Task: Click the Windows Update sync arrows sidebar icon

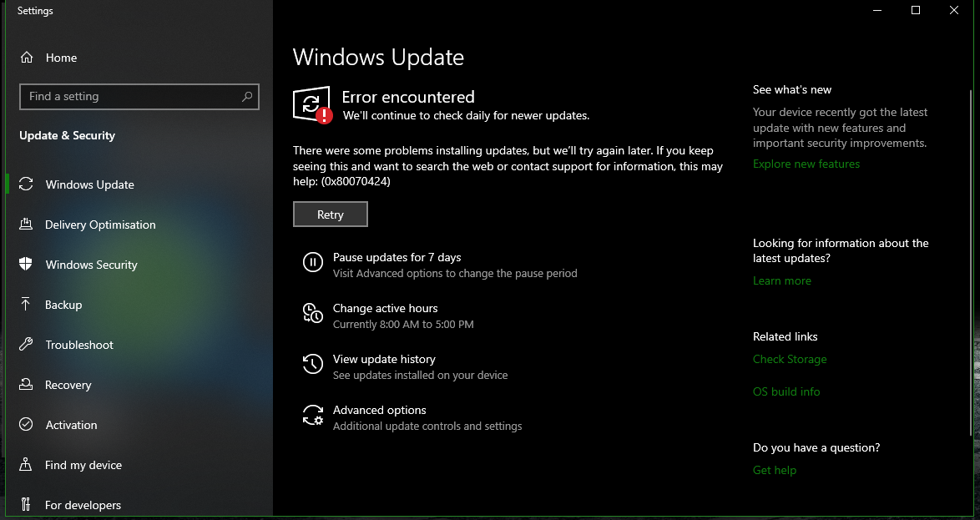Action: click(26, 184)
